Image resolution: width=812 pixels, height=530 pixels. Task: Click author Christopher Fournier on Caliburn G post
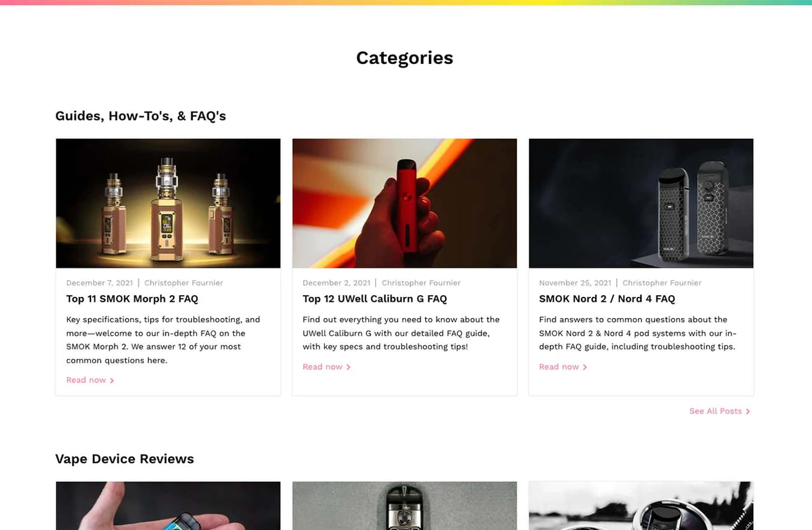(x=421, y=283)
